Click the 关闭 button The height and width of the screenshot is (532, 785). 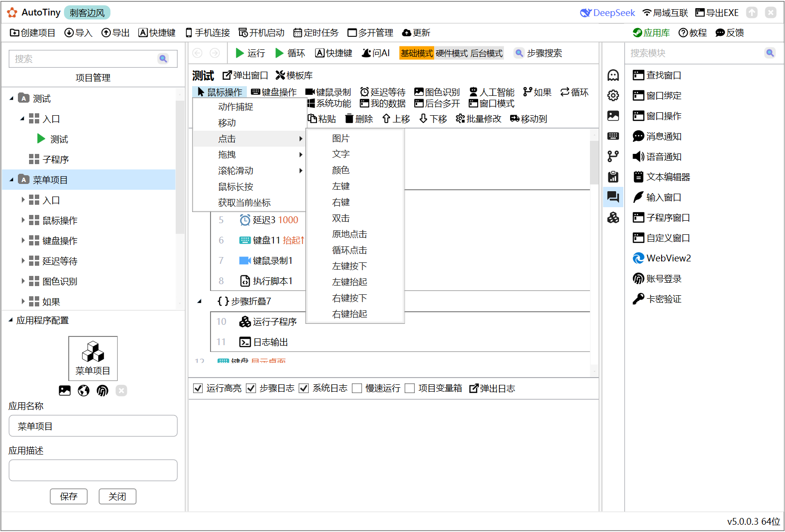point(118,496)
